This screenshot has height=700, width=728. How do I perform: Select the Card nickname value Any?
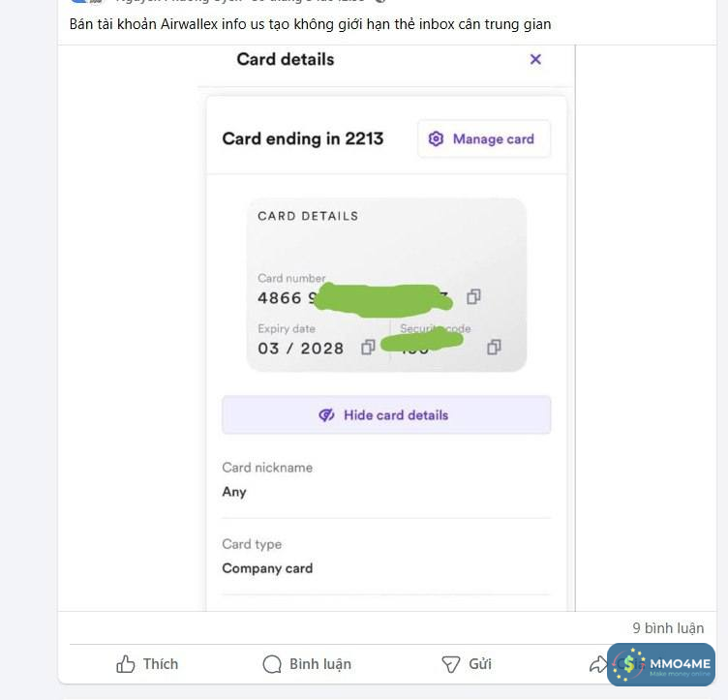coord(234,492)
